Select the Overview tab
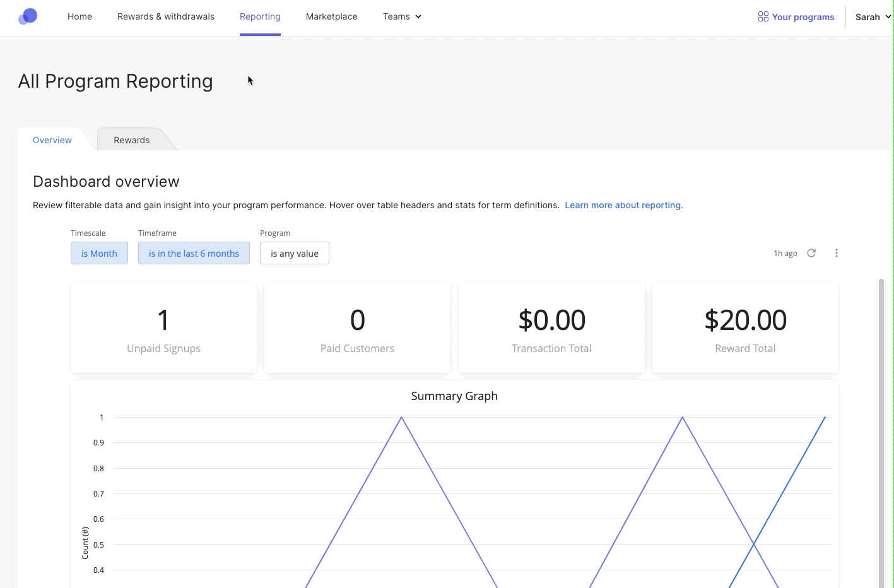Viewport: 894px width, 588px height. 52,140
